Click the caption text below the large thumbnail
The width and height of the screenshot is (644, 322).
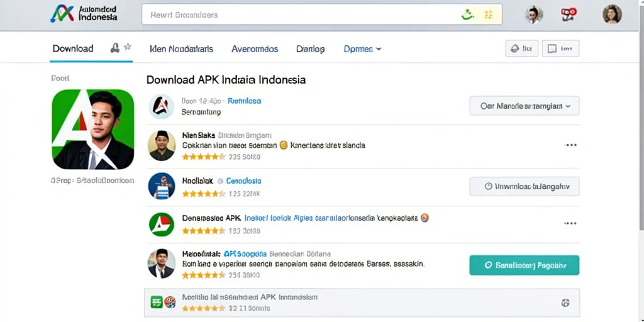pos(92,180)
